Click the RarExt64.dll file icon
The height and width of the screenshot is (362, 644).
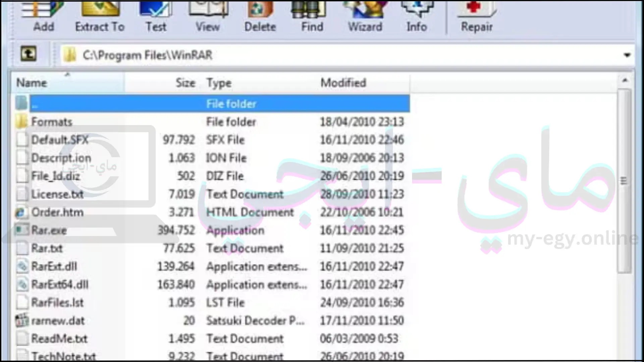(22, 285)
